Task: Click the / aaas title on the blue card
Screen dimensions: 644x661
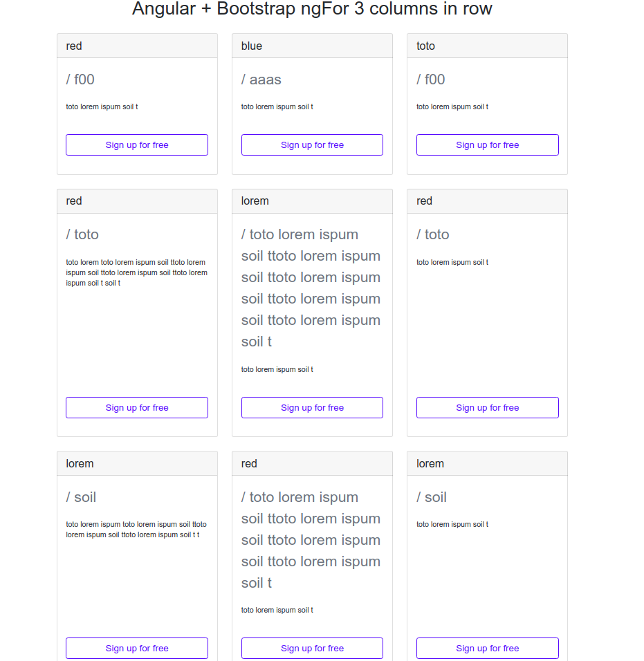Action: tap(261, 80)
